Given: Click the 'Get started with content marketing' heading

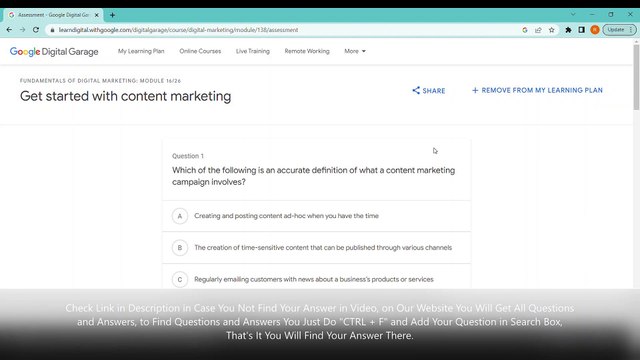Looking at the screenshot, I should tap(125, 96).
